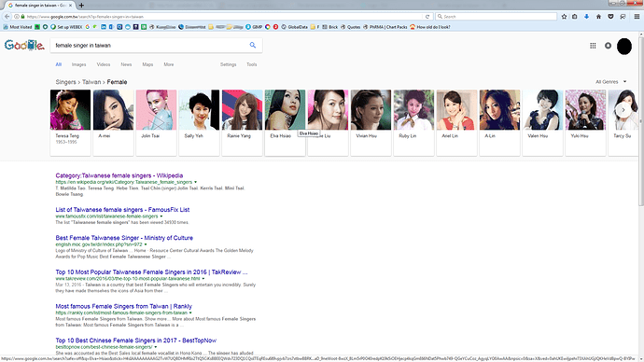Open Firefox Hello chat icon
The image size is (644, 362).
tap(623, 17)
